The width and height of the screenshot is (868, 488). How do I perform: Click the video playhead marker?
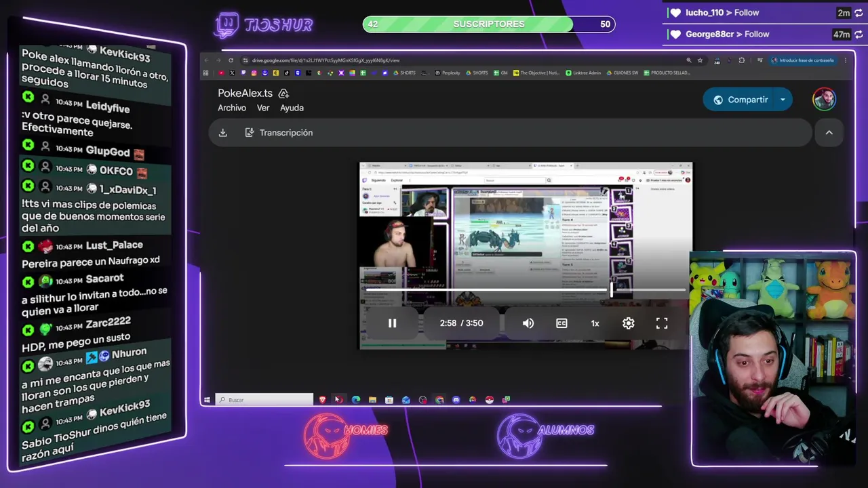(x=611, y=290)
